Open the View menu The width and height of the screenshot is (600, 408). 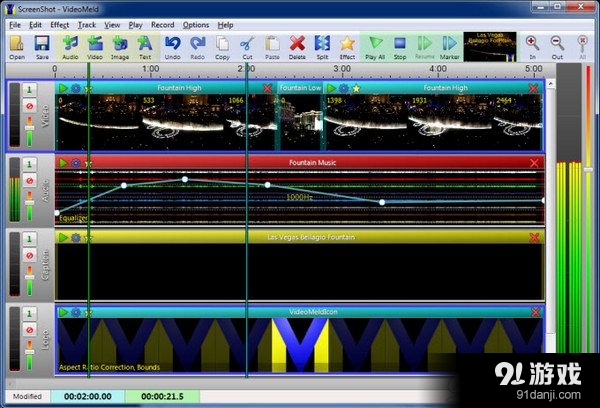112,25
